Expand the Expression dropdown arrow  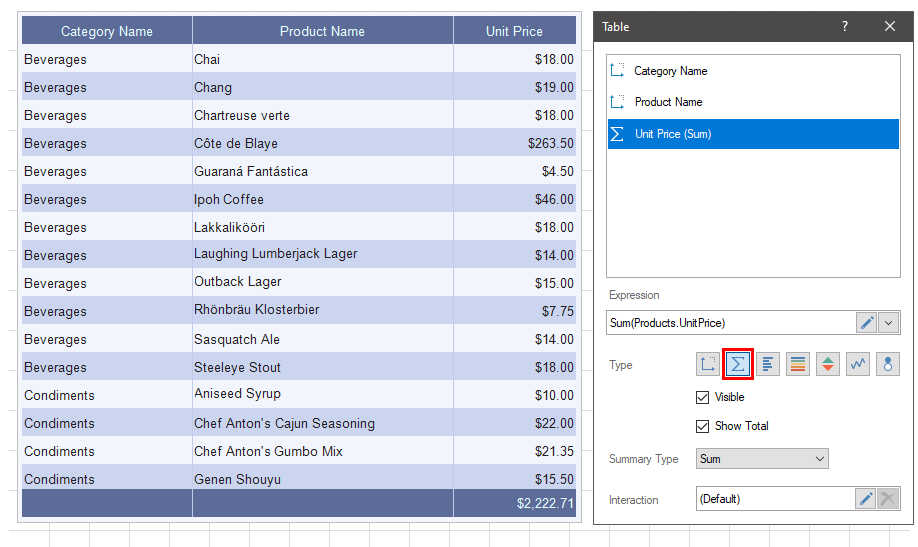click(889, 323)
